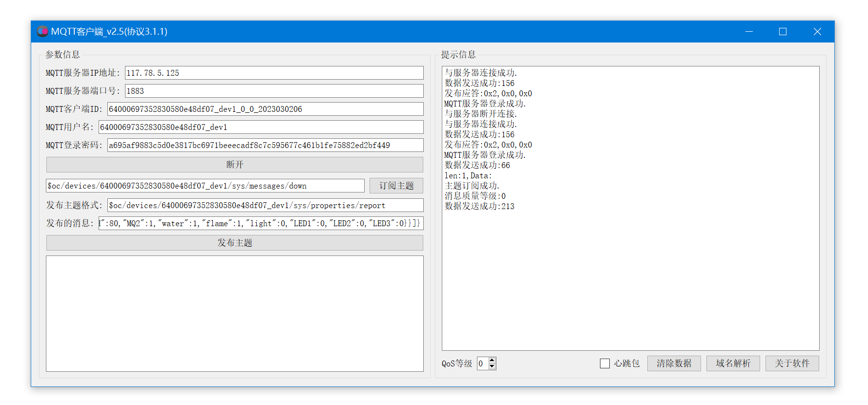This screenshot has height=405, width=868.
Task: Click the MQTT client app icon in title bar
Action: [42, 32]
